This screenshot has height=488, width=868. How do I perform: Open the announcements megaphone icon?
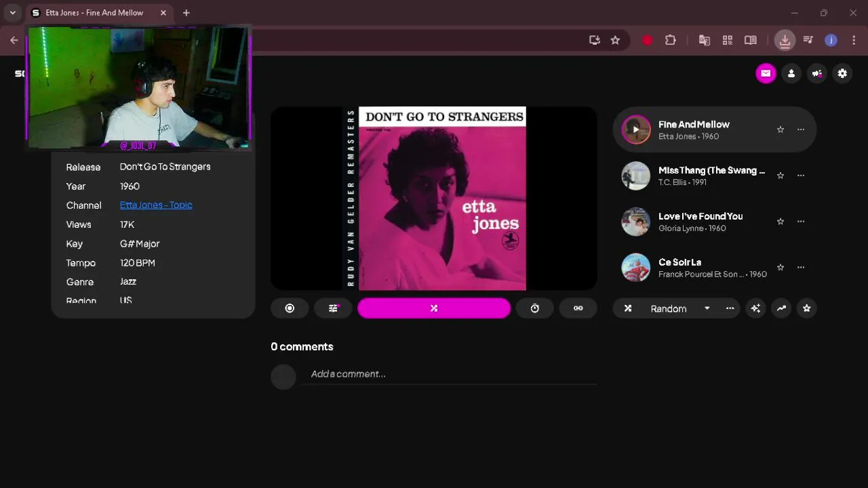[x=817, y=73]
